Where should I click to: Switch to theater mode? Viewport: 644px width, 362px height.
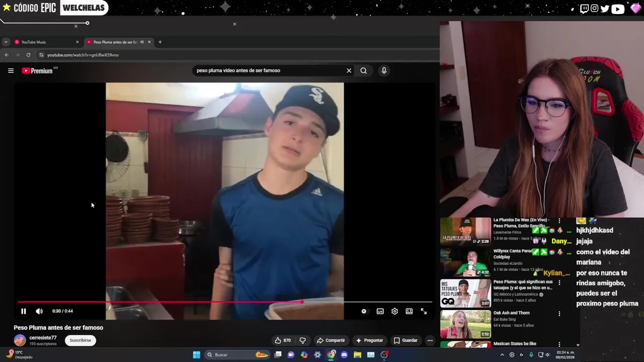[409, 311]
